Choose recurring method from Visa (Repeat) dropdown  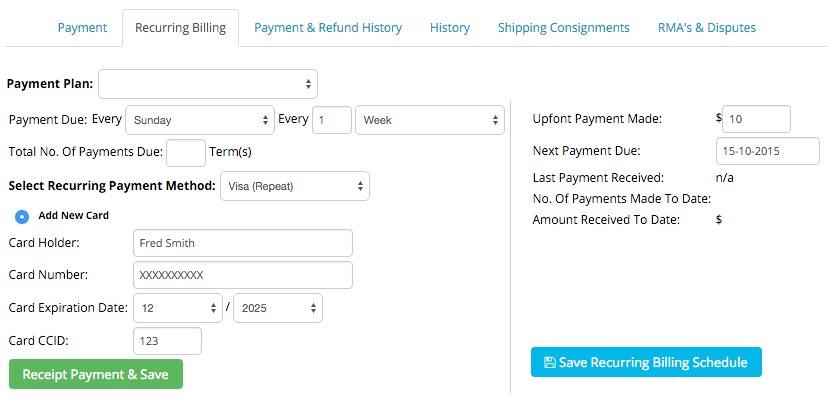pos(295,186)
